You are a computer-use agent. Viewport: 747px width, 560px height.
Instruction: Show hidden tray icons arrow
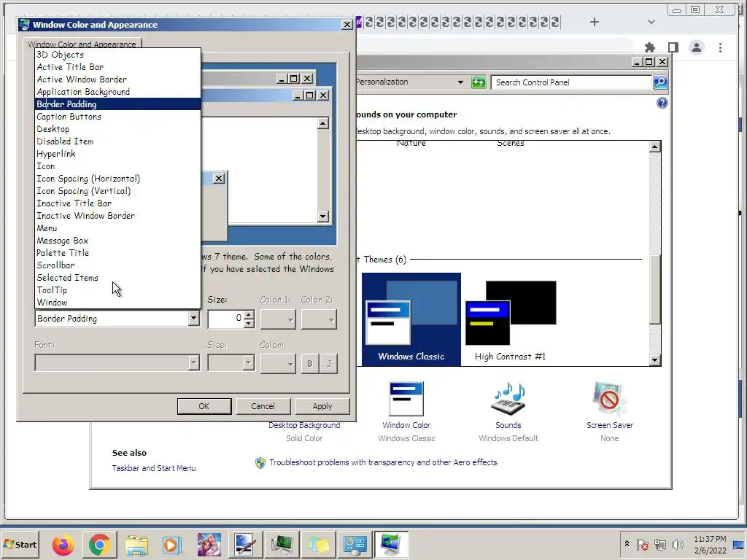click(x=627, y=544)
